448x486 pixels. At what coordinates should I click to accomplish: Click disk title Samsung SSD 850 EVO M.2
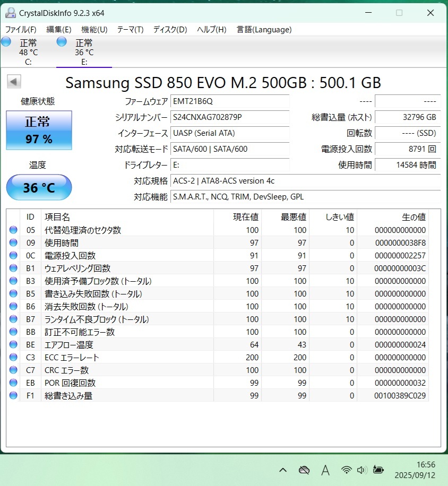(223, 83)
